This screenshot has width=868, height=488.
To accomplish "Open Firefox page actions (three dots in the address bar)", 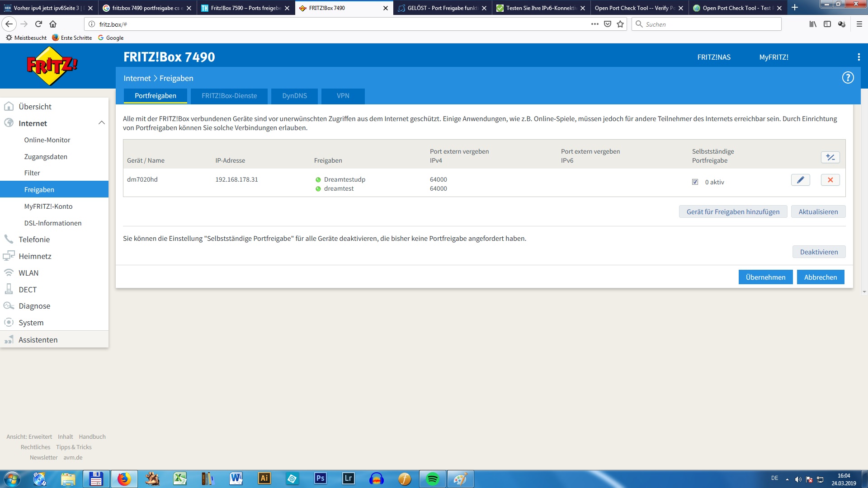I will click(x=594, y=24).
